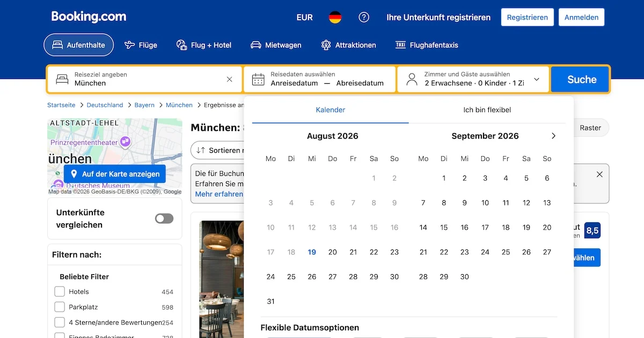The image size is (644, 338).
Task: Select the Flughafentaxis nav tab
Action: (x=427, y=45)
